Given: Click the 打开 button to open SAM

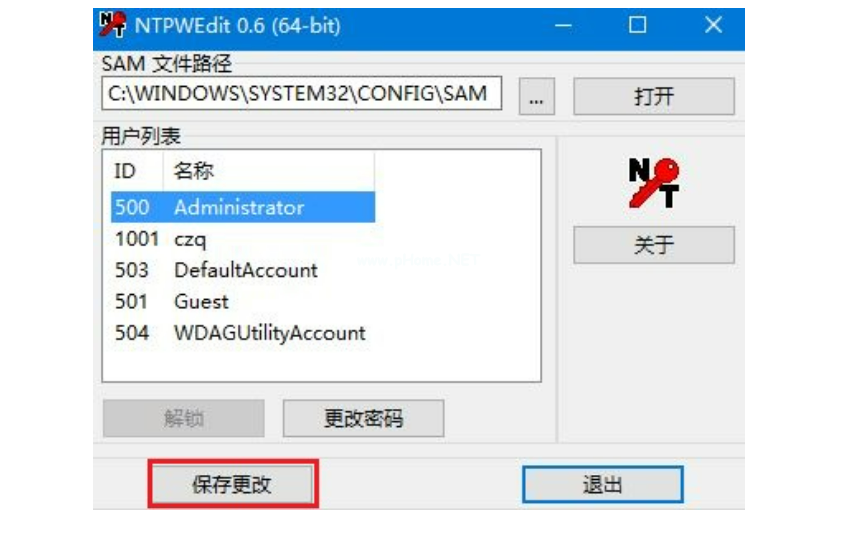Looking at the screenshot, I should click(654, 97).
